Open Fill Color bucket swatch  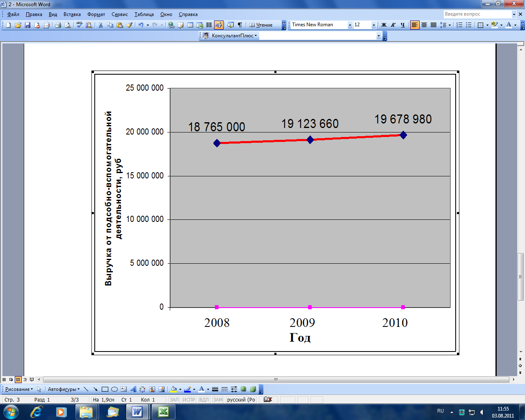point(173,389)
